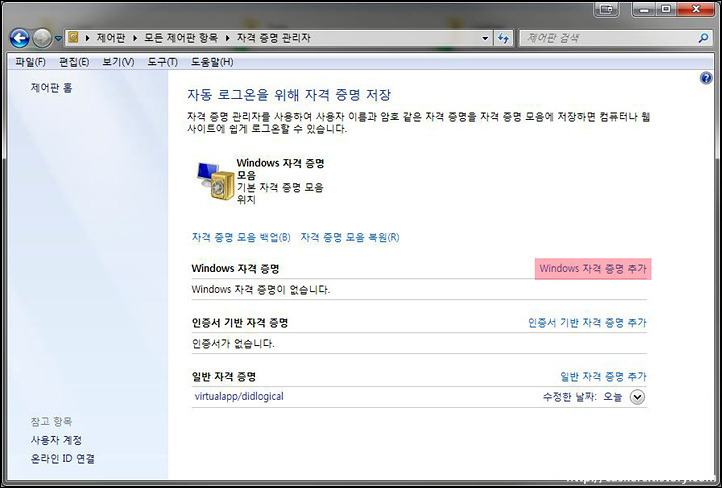Click the search magnifier icon
Image resolution: width=722 pixels, height=488 pixels.
(x=704, y=38)
